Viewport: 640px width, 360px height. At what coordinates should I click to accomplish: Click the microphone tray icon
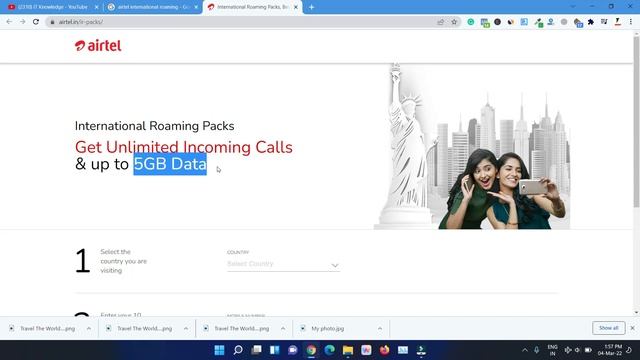pos(537,350)
